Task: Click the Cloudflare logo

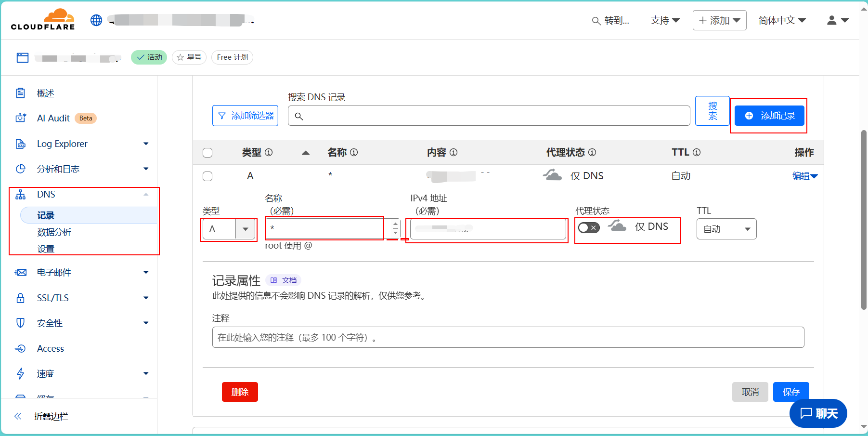Action: [x=43, y=20]
